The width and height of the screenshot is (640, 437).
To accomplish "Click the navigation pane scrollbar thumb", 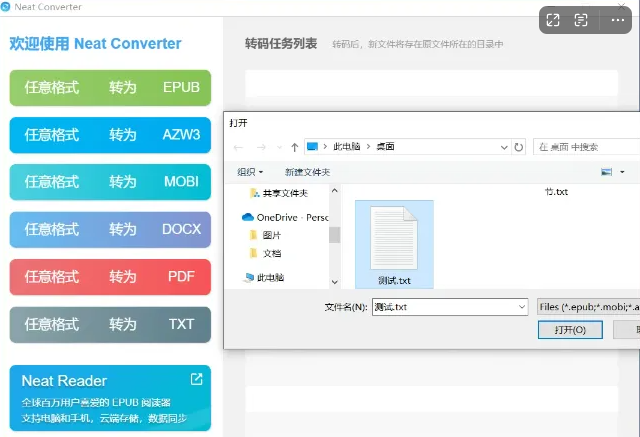I will (x=335, y=235).
